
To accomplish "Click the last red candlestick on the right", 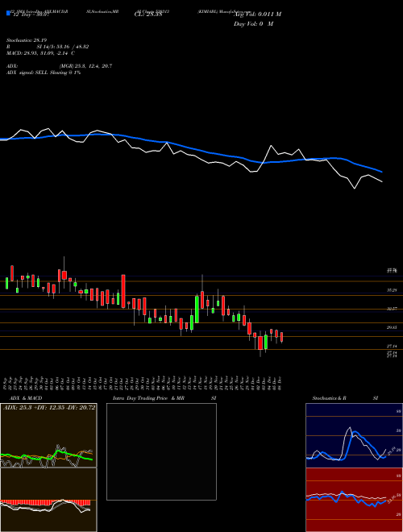I will [x=281, y=338].
